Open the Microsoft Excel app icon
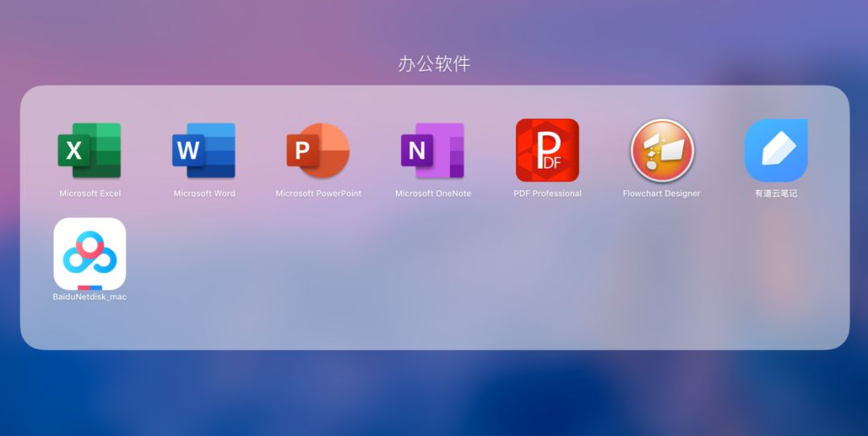Image resolution: width=868 pixels, height=436 pixels. 90,150
